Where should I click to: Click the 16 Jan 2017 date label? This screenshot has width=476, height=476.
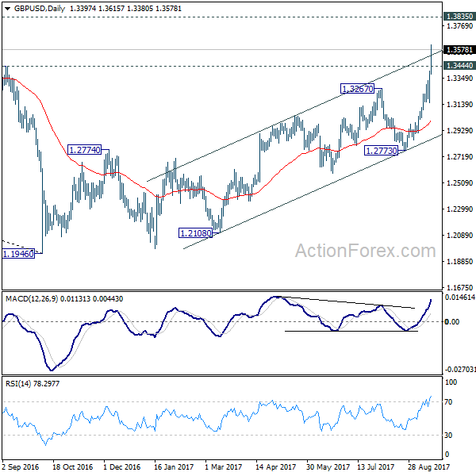point(173,466)
